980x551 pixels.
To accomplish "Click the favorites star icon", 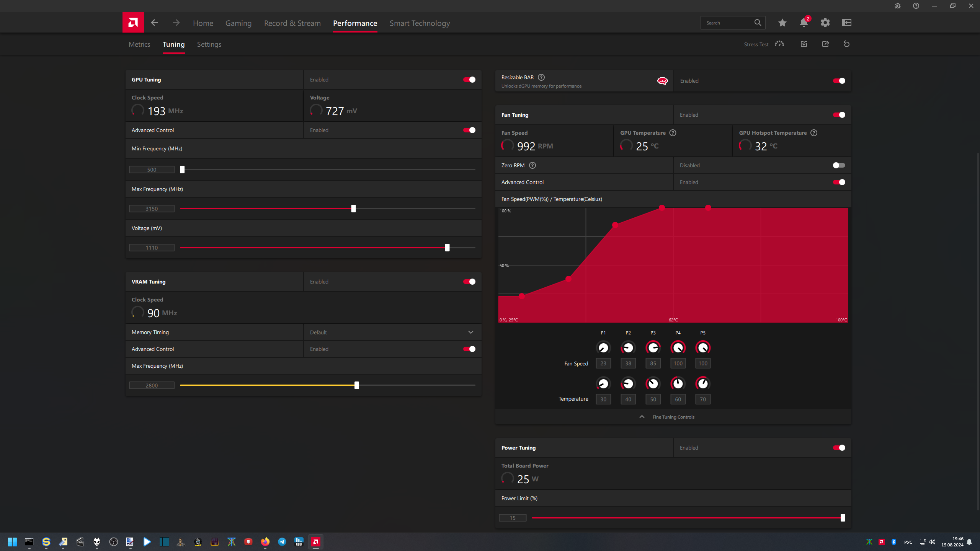I will pyautogui.click(x=782, y=23).
